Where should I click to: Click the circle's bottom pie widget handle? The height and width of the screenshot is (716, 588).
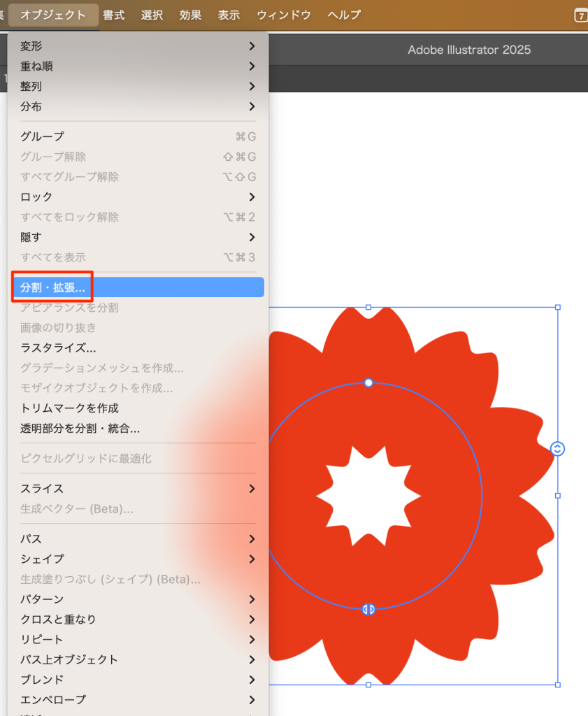368,609
